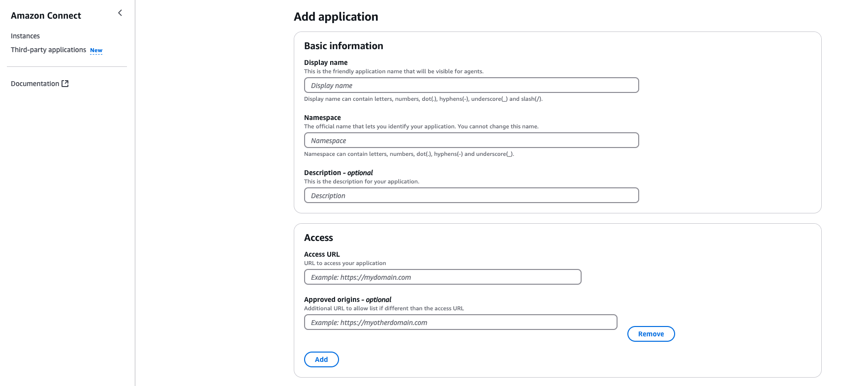Collapse the Amazon Connect side navigation
The image size is (868, 386).
[120, 13]
